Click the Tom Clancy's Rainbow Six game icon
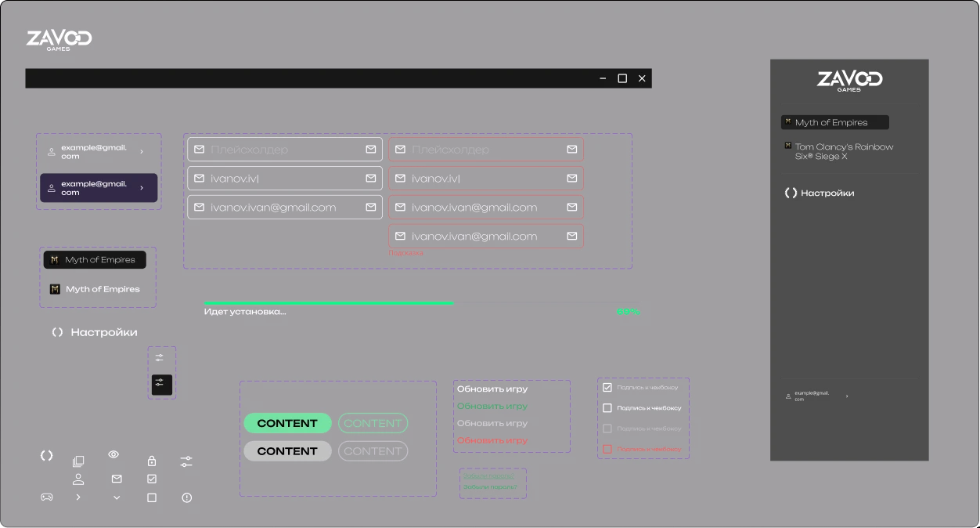The height and width of the screenshot is (528, 980). click(x=788, y=146)
